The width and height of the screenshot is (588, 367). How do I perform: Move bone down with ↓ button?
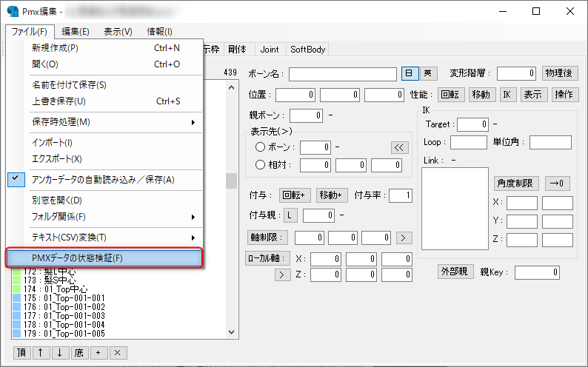[x=60, y=353]
